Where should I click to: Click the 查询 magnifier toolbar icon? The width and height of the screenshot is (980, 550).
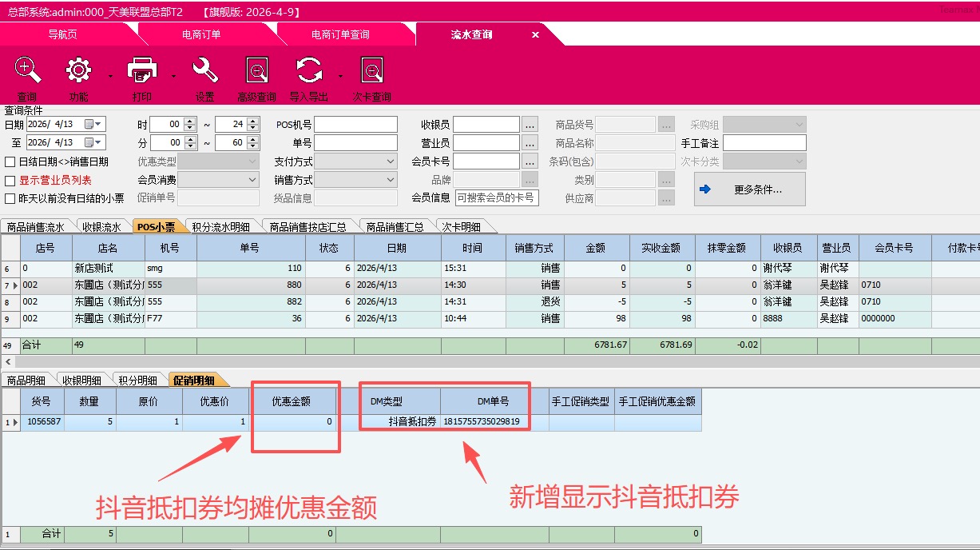click(28, 71)
